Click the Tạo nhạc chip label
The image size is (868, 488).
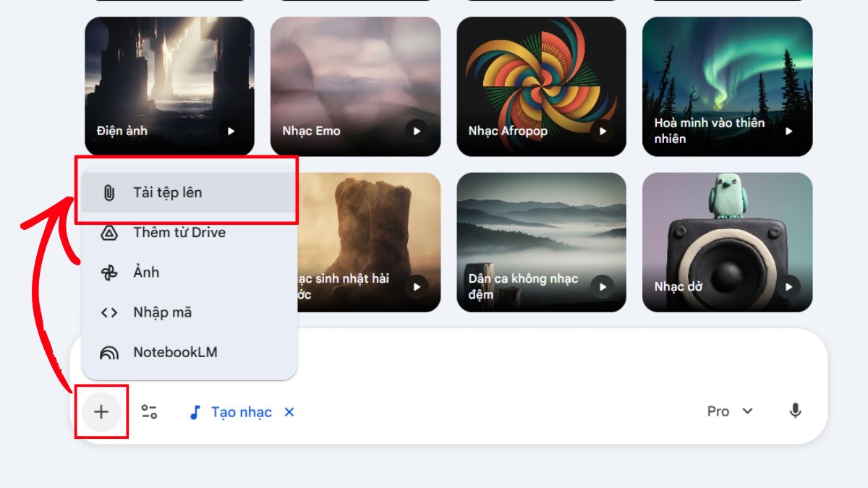click(241, 412)
